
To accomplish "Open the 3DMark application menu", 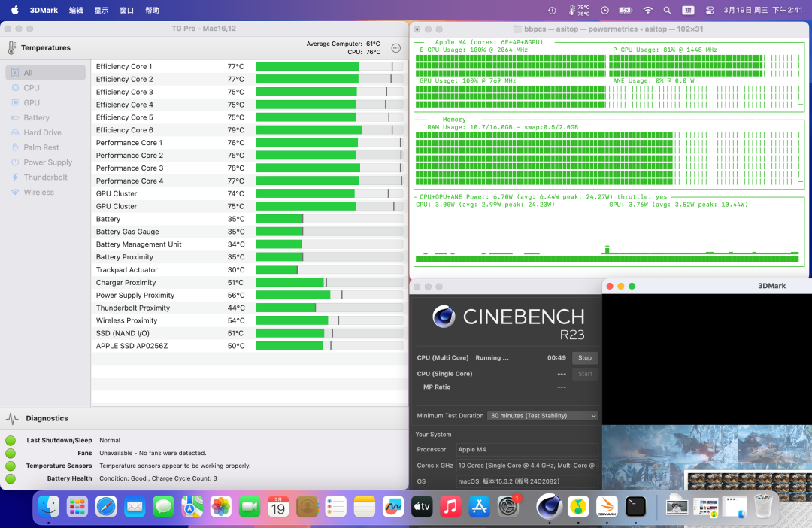I will pyautogui.click(x=44, y=11).
